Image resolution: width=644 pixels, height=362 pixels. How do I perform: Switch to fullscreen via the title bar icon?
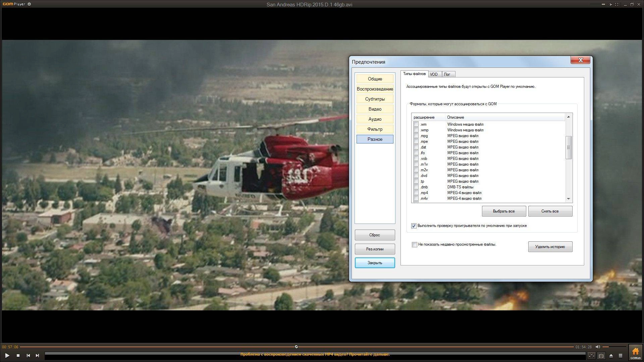(x=617, y=4)
